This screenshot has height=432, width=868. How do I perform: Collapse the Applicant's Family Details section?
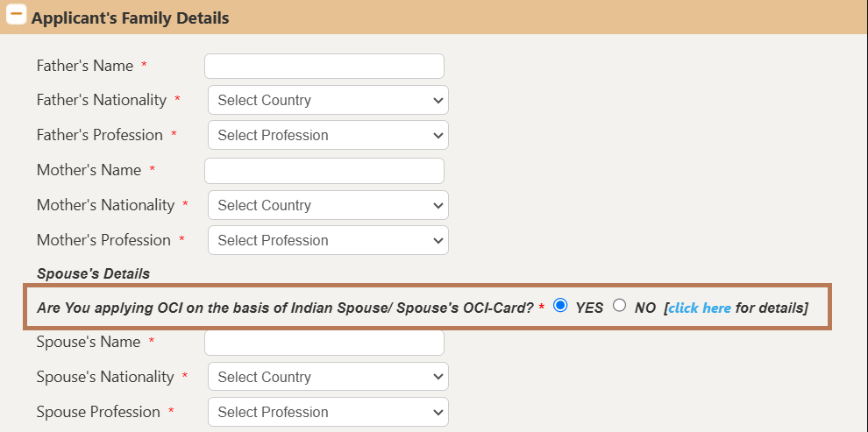coord(17,17)
